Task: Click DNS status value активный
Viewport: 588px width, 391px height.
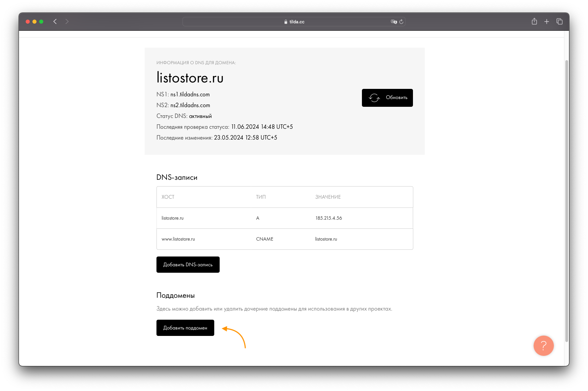Action: 200,116
